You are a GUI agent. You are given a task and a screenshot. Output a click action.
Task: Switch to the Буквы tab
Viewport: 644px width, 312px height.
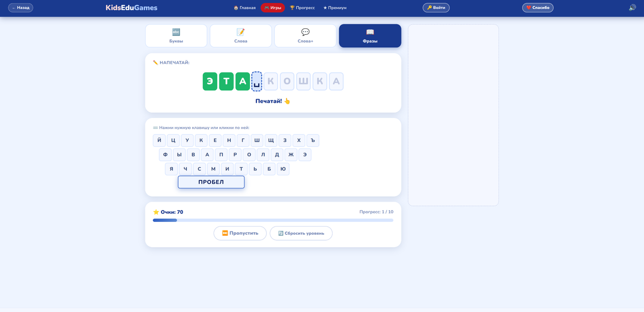tap(176, 36)
